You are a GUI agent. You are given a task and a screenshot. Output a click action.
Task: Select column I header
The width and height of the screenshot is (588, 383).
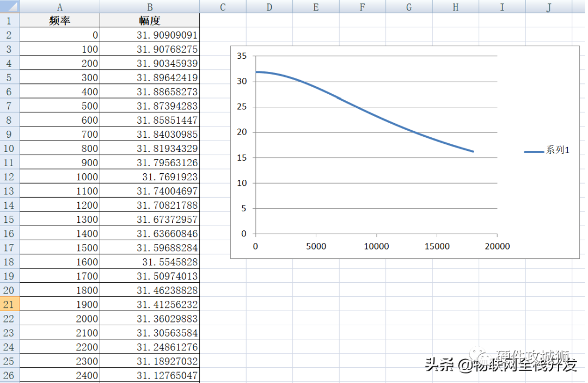[x=502, y=7]
